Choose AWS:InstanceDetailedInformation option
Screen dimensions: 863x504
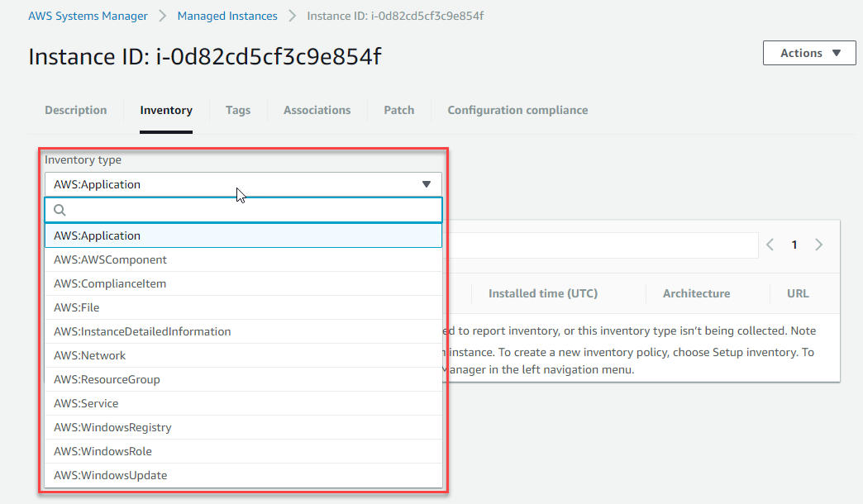click(x=243, y=331)
